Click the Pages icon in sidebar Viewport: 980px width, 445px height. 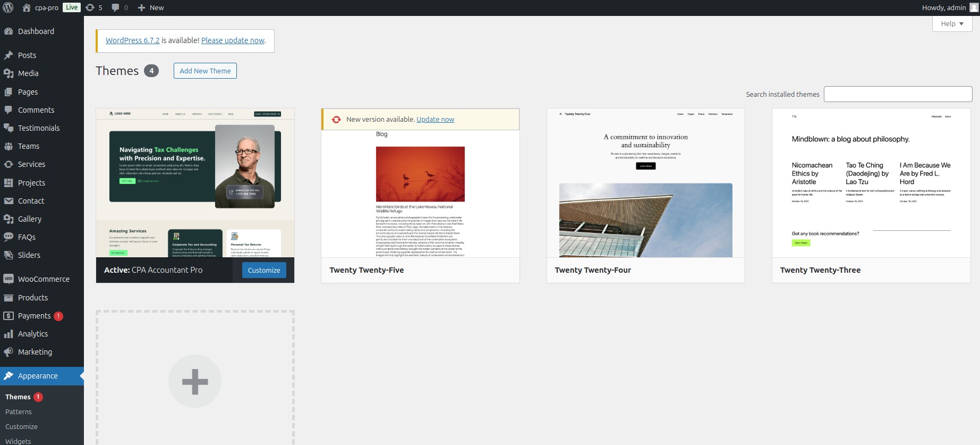[x=8, y=92]
